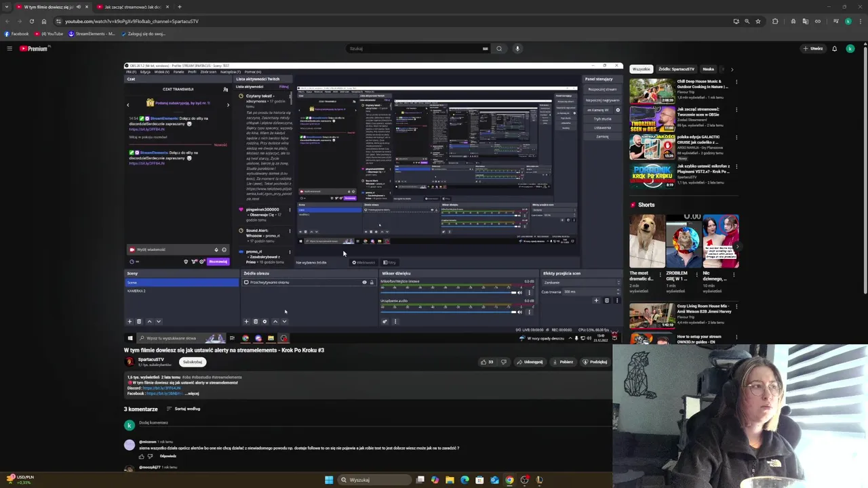Dislike the video with thumbs down
The width and height of the screenshot is (868, 488).
coord(503,362)
